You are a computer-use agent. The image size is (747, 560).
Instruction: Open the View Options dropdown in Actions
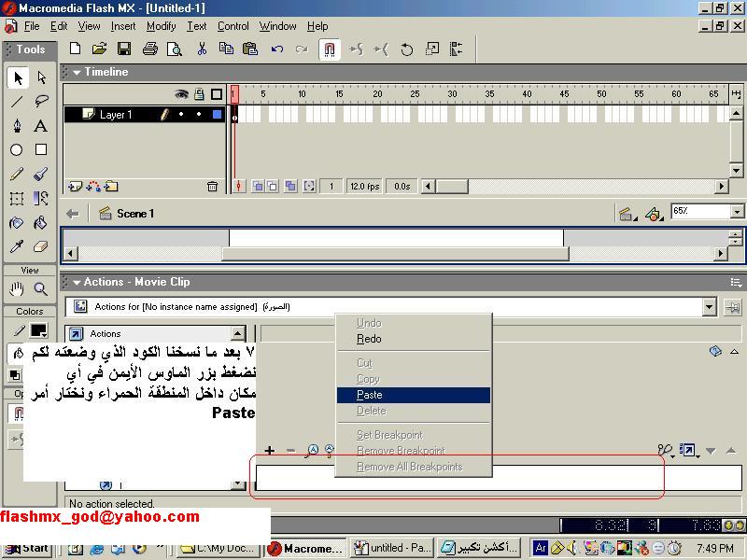(688, 450)
